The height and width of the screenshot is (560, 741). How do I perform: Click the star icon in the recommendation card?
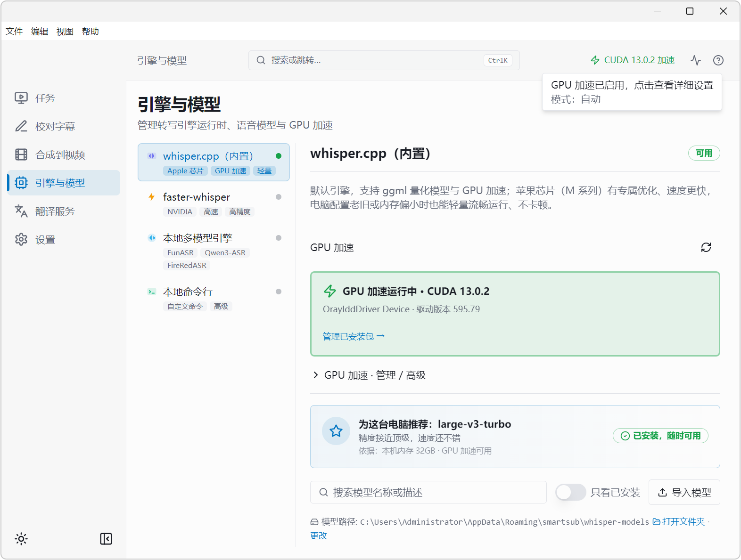(x=336, y=431)
